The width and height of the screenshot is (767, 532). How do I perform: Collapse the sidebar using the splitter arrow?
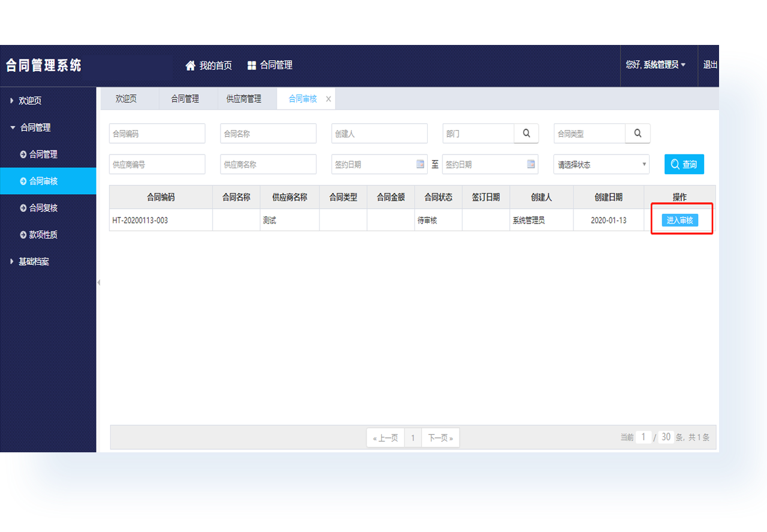pyautogui.click(x=99, y=282)
